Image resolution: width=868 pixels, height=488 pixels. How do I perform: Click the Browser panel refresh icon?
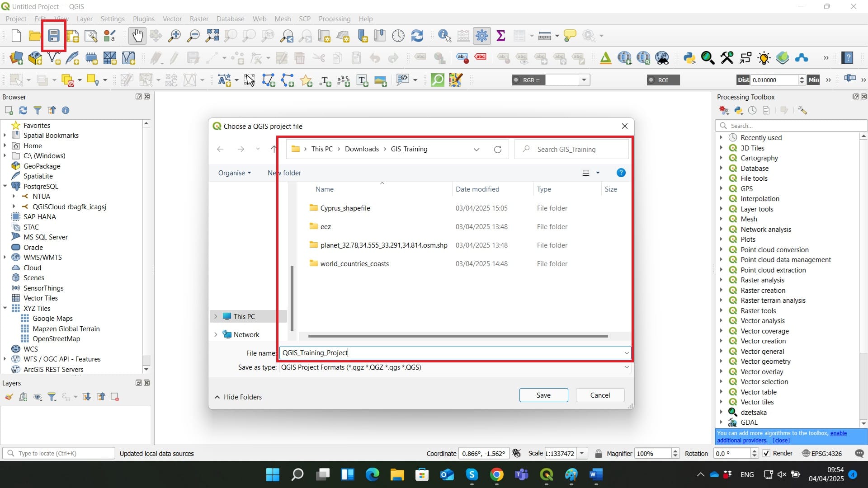pyautogui.click(x=23, y=110)
